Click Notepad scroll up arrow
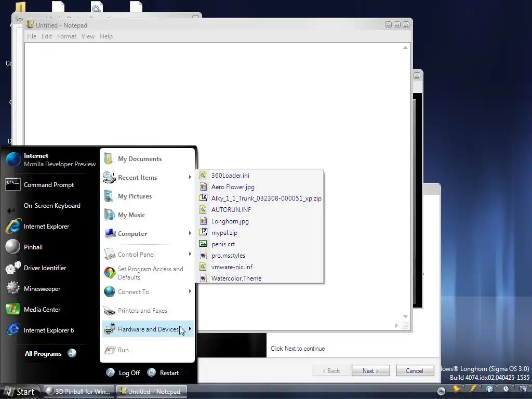The height and width of the screenshot is (399, 532). (x=405, y=48)
